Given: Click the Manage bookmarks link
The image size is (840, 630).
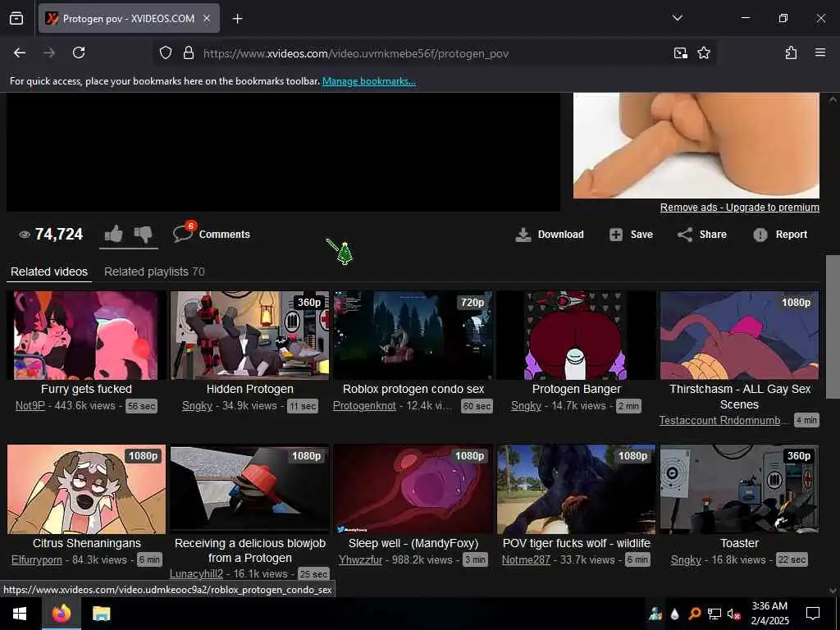Looking at the screenshot, I should 368,81.
